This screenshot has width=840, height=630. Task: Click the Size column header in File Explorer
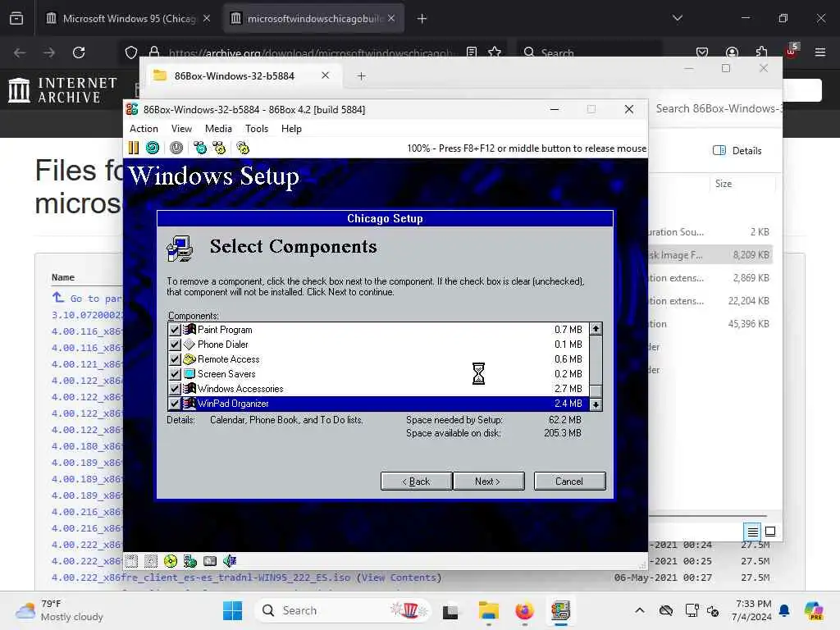tap(724, 184)
